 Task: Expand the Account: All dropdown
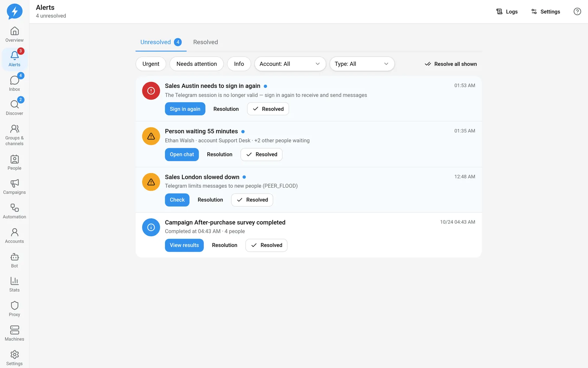click(290, 64)
